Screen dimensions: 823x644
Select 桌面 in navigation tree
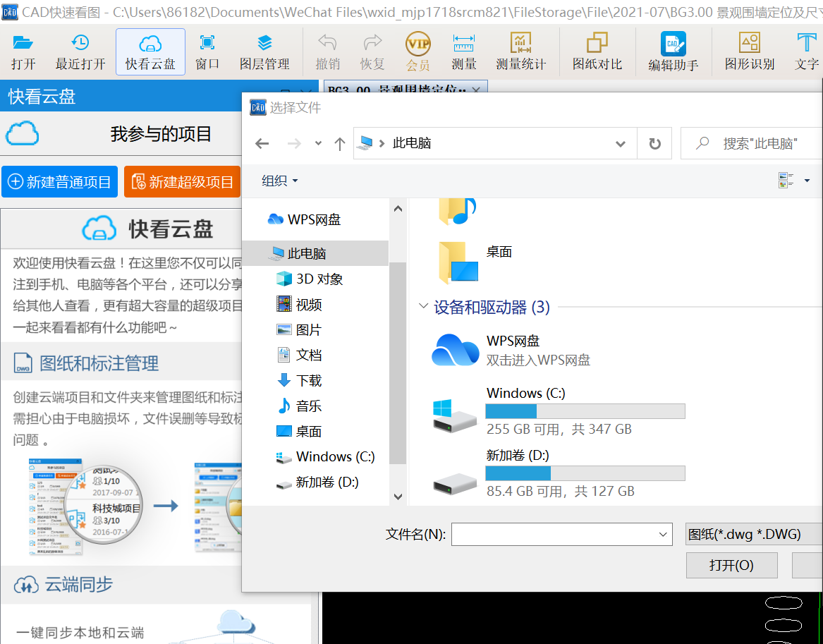[x=298, y=432]
